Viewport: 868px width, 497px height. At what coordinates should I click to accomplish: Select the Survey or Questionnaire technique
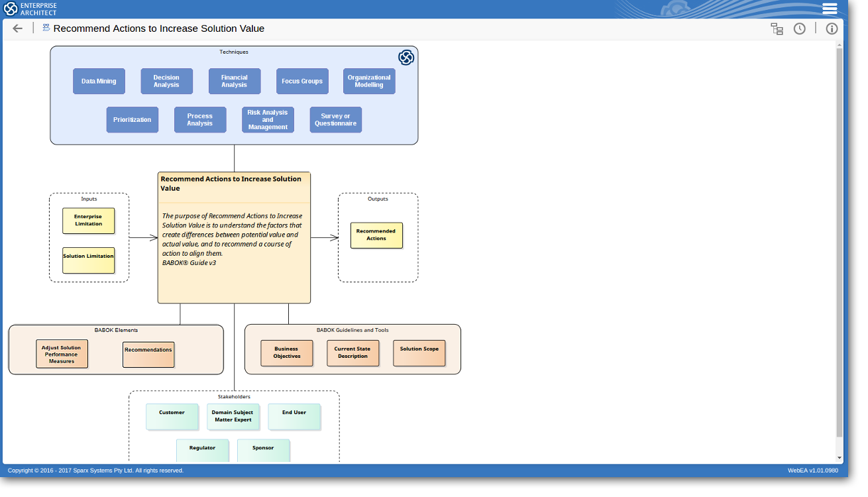(336, 120)
